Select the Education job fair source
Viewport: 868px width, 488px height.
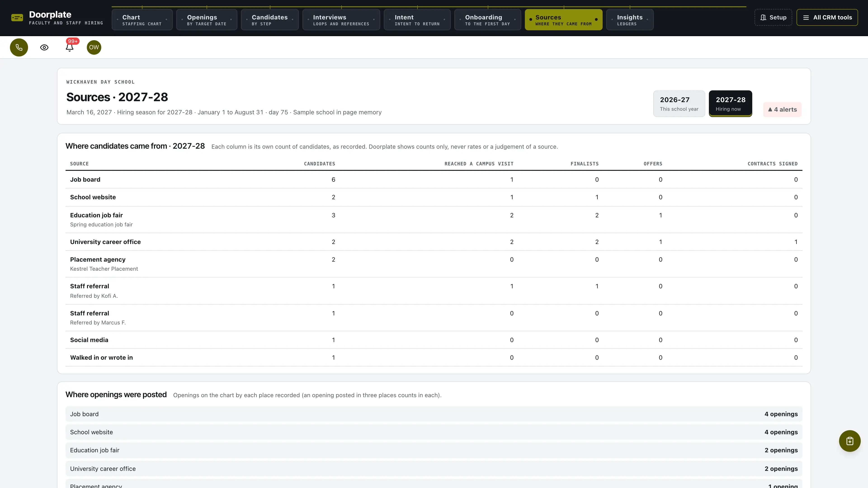pos(434,220)
